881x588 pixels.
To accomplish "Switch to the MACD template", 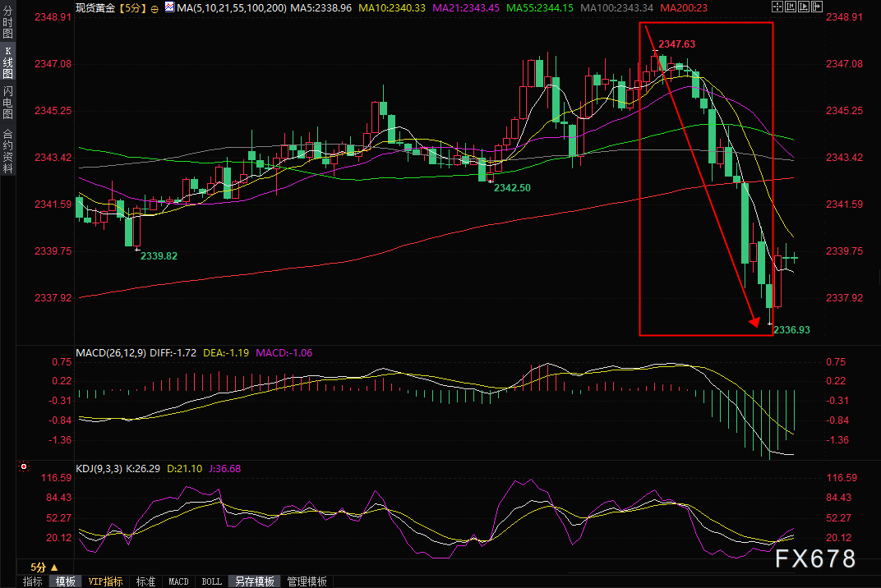I will [178, 581].
